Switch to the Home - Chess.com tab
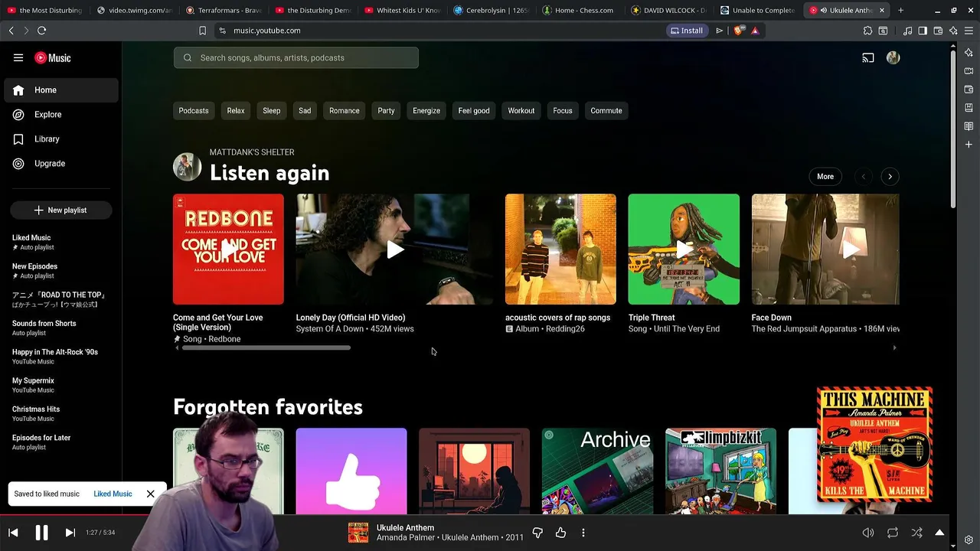 click(578, 10)
